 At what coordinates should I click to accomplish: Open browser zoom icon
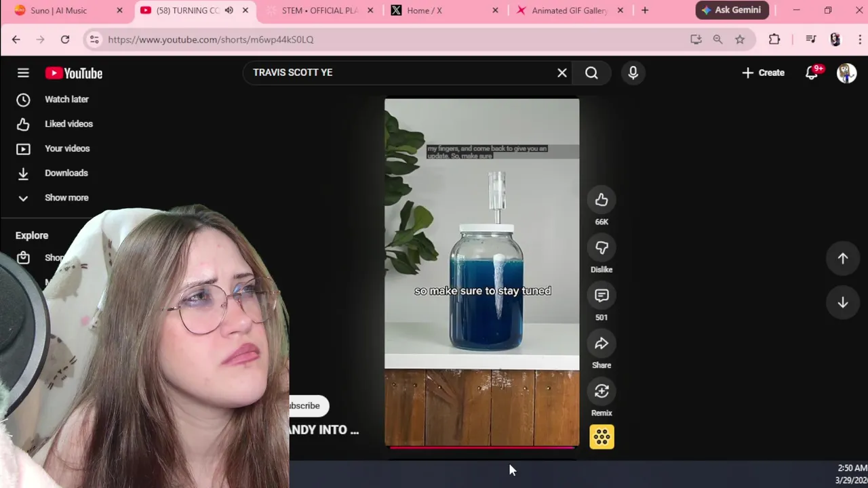pyautogui.click(x=717, y=39)
